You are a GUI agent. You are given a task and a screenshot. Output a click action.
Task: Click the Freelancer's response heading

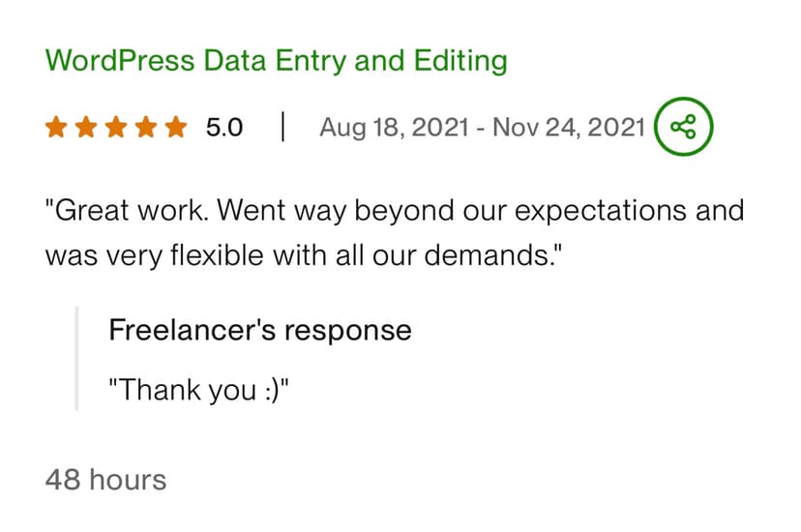pyautogui.click(x=260, y=330)
